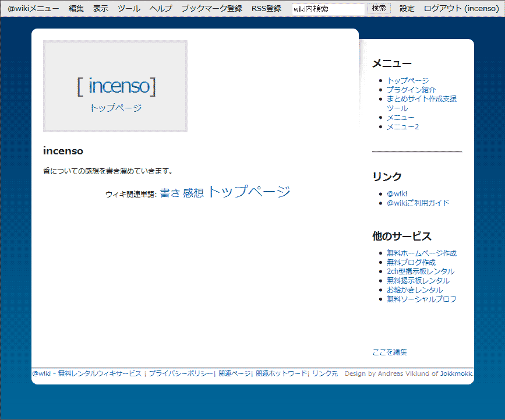The image size is (505, 420).
Task: Open the 編集 (Edit) menu
Action: pyautogui.click(x=76, y=8)
